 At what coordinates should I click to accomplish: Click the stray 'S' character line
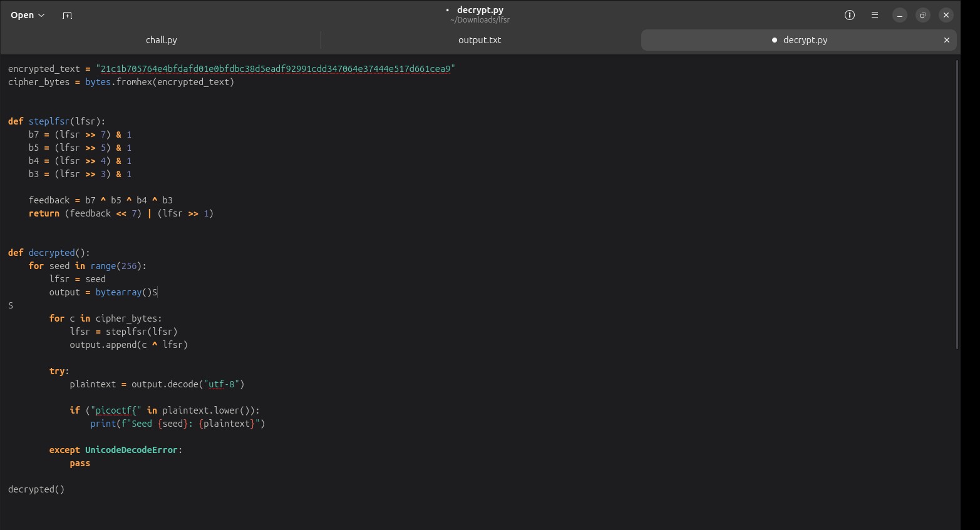11,305
